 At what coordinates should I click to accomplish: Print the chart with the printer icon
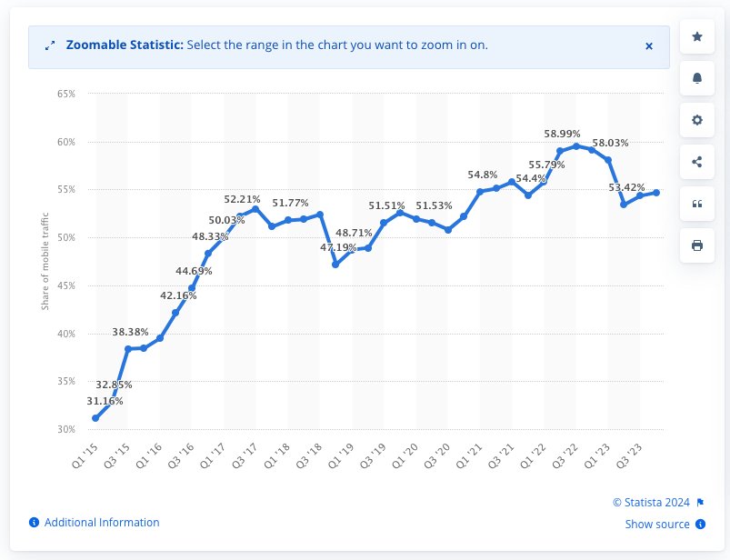pos(696,245)
